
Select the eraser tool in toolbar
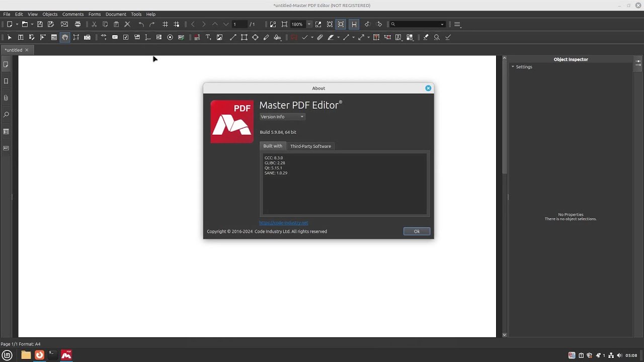[x=426, y=37]
